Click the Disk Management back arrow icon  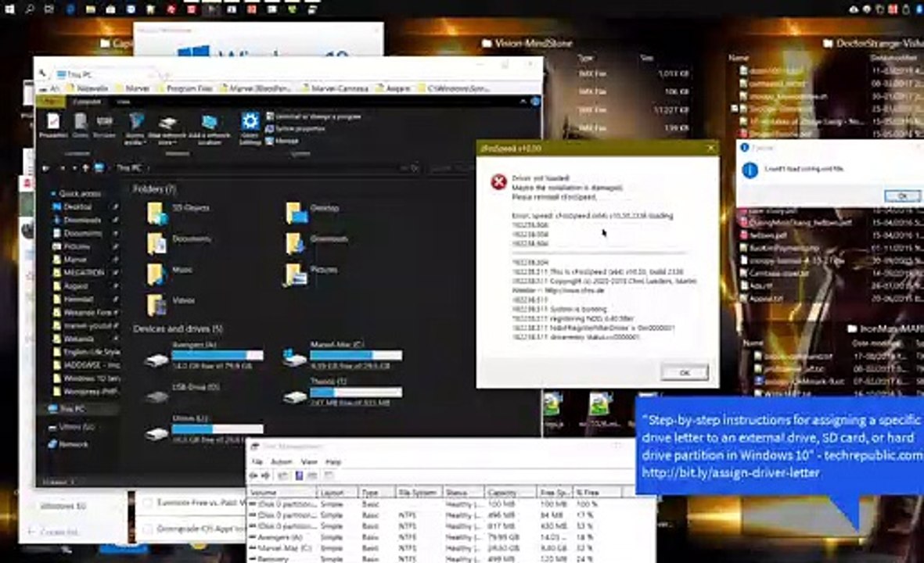tap(254, 475)
